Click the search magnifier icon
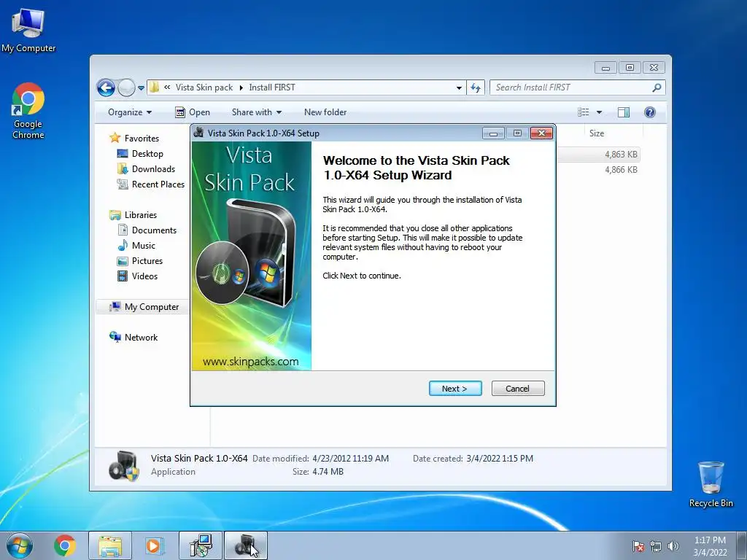Image resolution: width=747 pixels, height=560 pixels. [x=657, y=87]
